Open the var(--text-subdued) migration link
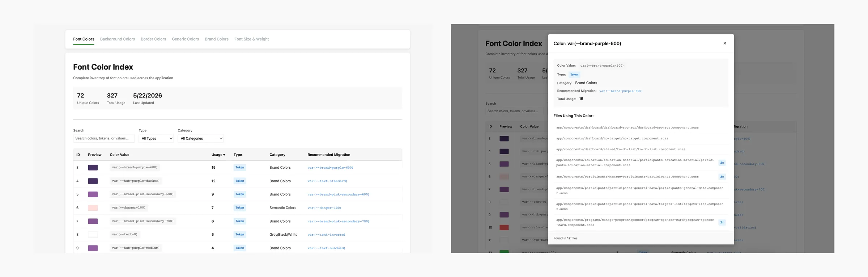The image size is (868, 277). click(x=327, y=248)
